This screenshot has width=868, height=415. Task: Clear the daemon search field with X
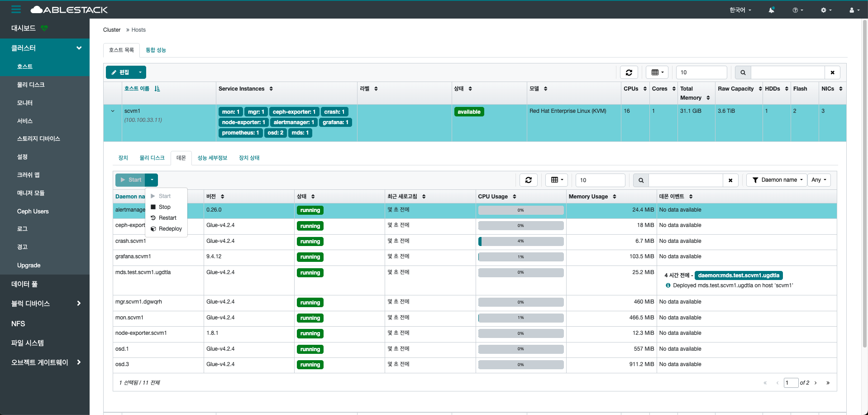pos(730,180)
